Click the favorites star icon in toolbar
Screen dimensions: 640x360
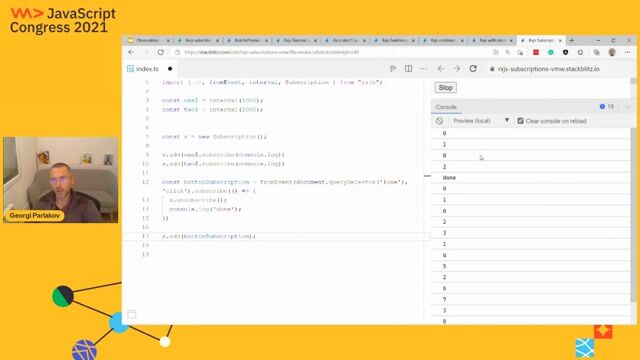pos(520,52)
